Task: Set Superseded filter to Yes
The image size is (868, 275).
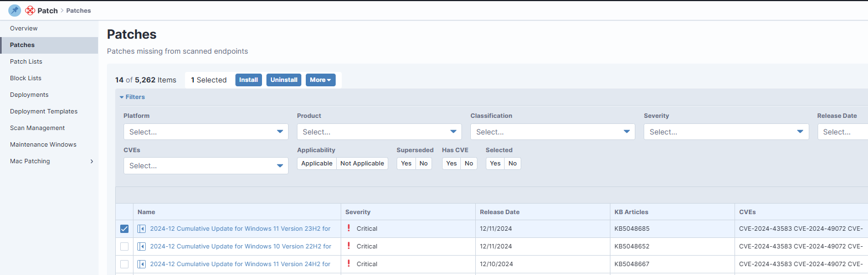Action: (x=406, y=163)
